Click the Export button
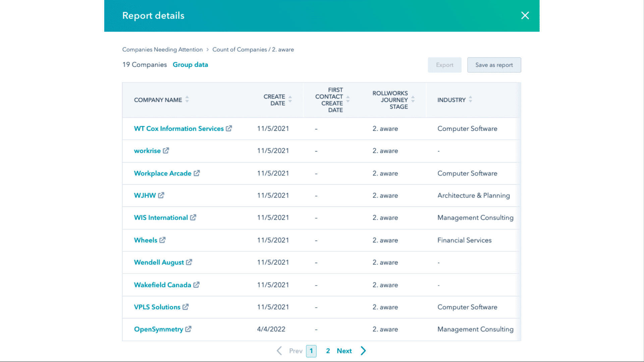 444,65
